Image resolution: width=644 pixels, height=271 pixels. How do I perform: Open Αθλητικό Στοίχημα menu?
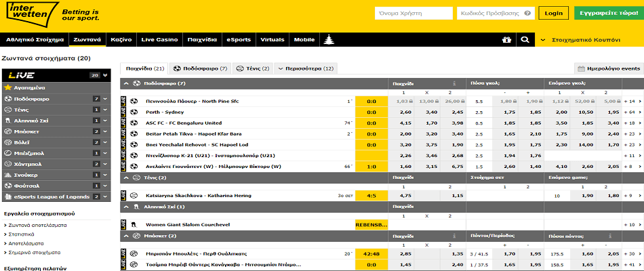tap(35, 40)
